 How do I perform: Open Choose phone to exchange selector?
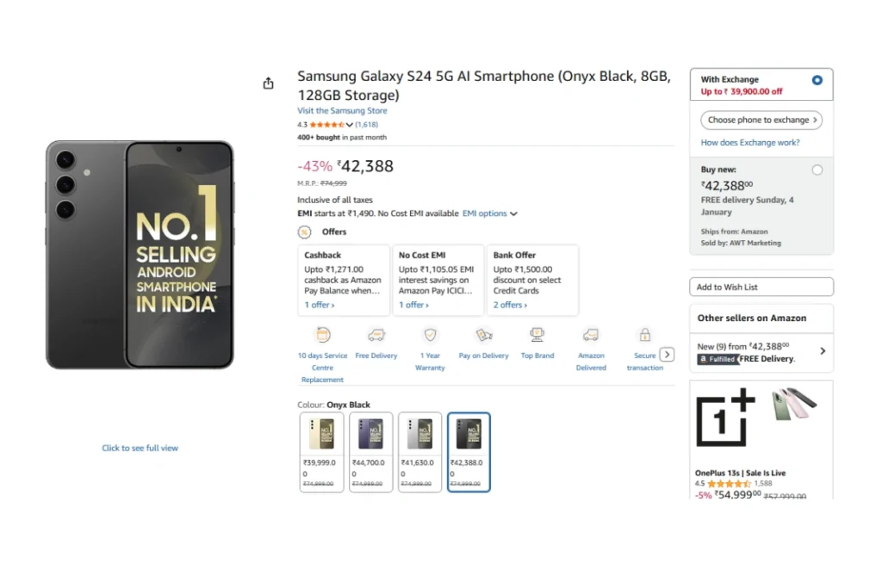761,121
